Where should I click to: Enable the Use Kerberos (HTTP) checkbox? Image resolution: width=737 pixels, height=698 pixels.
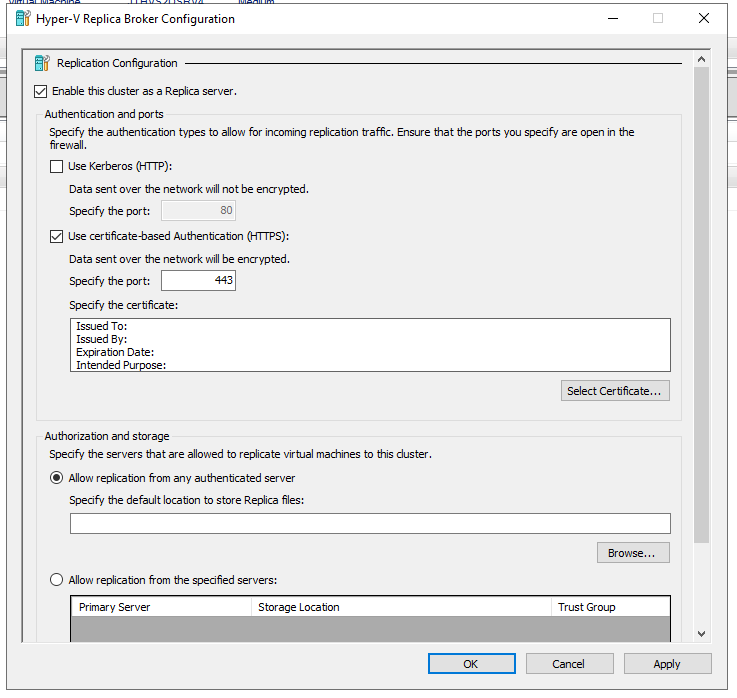tap(56, 166)
